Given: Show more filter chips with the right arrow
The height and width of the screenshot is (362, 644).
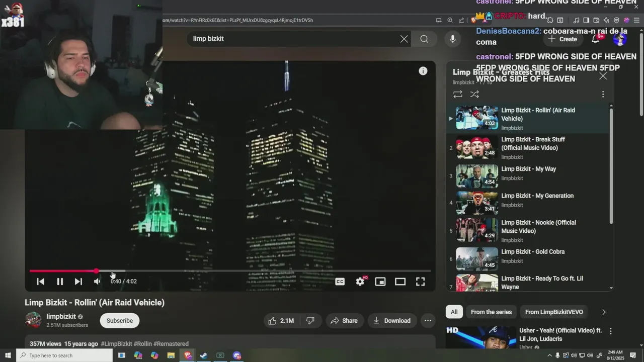Looking at the screenshot, I should [604, 312].
